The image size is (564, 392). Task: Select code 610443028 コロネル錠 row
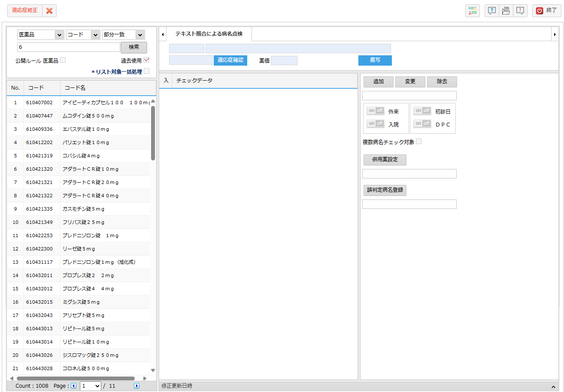(79, 368)
